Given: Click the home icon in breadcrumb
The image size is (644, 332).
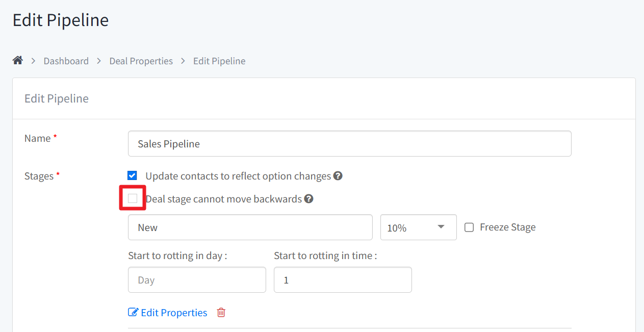Looking at the screenshot, I should click(18, 61).
